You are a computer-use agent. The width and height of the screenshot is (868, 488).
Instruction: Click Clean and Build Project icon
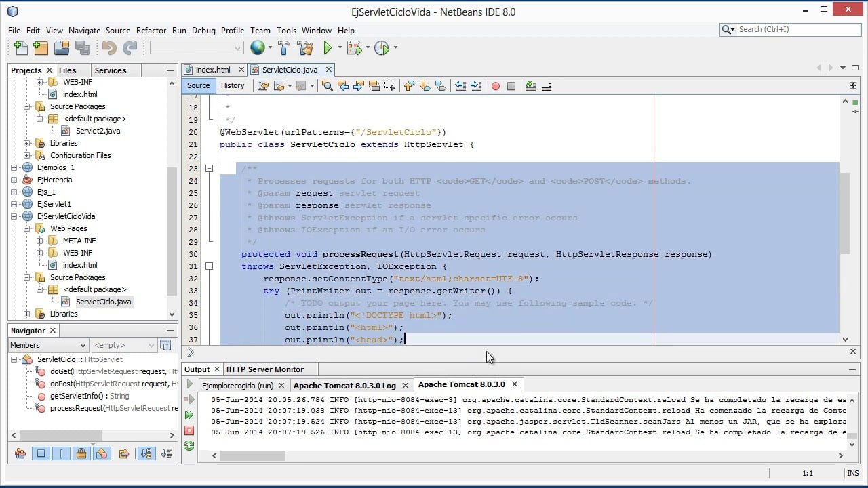click(305, 48)
